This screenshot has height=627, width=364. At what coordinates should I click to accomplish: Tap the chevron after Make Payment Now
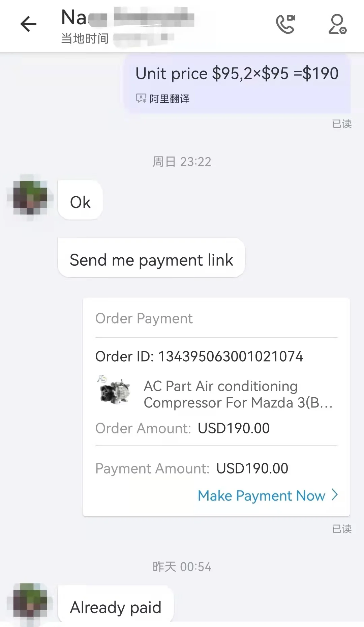pos(335,495)
